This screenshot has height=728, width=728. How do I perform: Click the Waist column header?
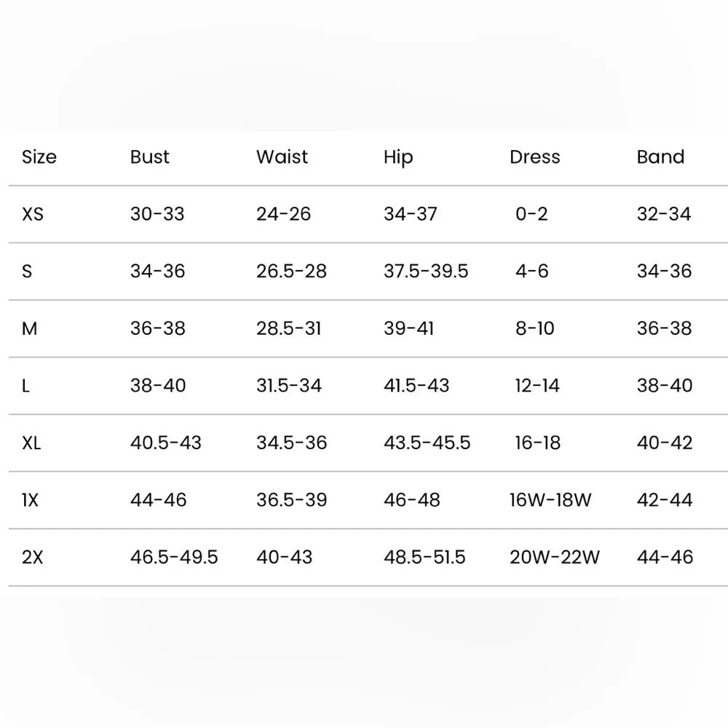click(x=282, y=157)
